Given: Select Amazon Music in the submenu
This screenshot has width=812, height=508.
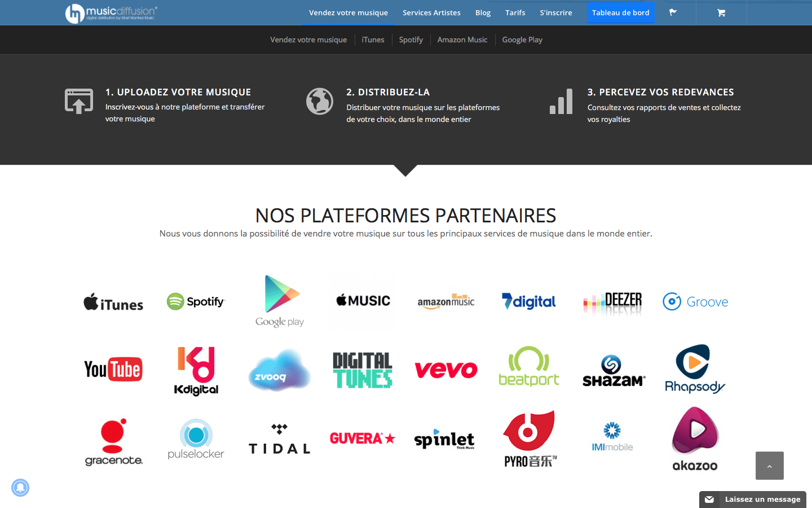Looking at the screenshot, I should point(462,40).
